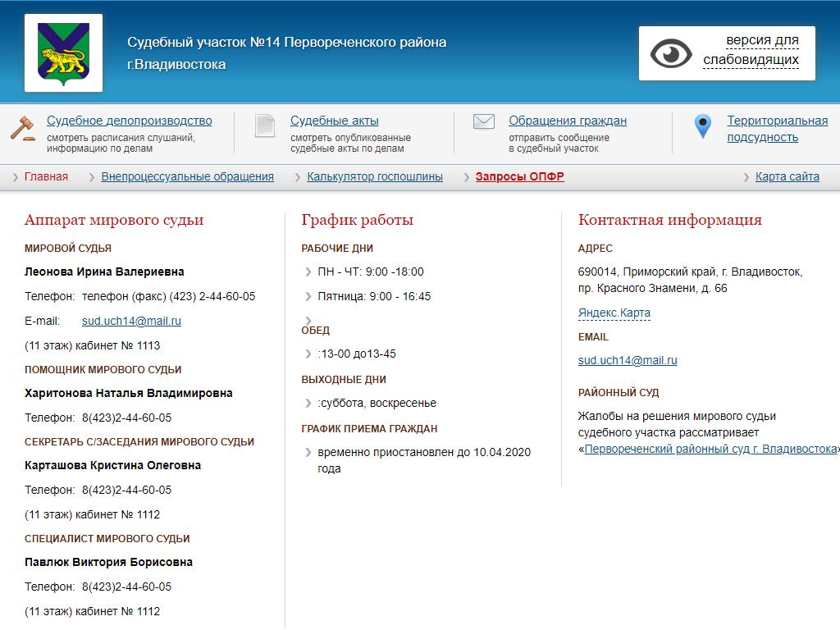
Task: Click the map pin territorial jurisdiction icon
Action: pos(702,126)
